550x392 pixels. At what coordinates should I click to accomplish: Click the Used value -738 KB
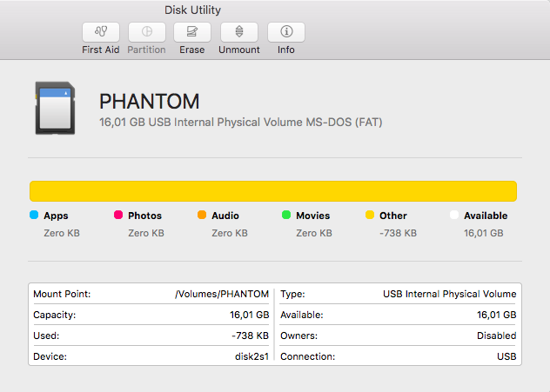(x=250, y=336)
